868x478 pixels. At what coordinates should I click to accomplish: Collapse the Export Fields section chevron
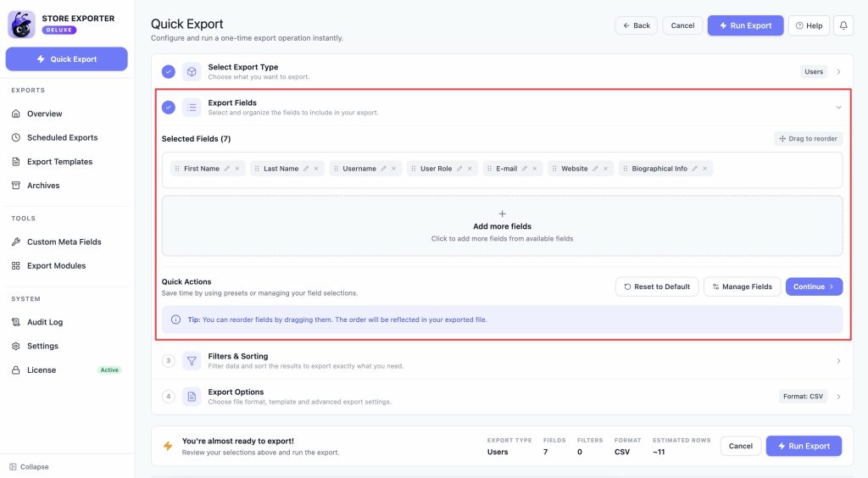pyautogui.click(x=838, y=108)
